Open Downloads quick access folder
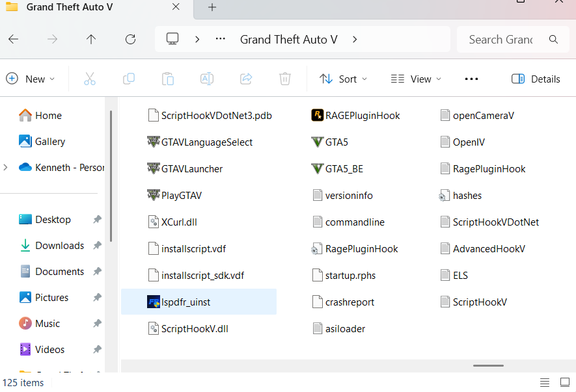The image size is (576, 392). 52,246
